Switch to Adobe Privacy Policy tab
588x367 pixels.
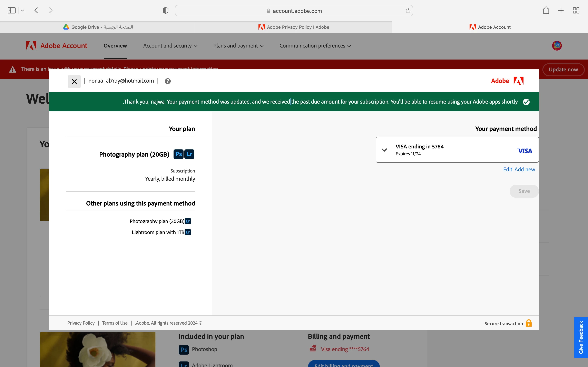[294, 27]
